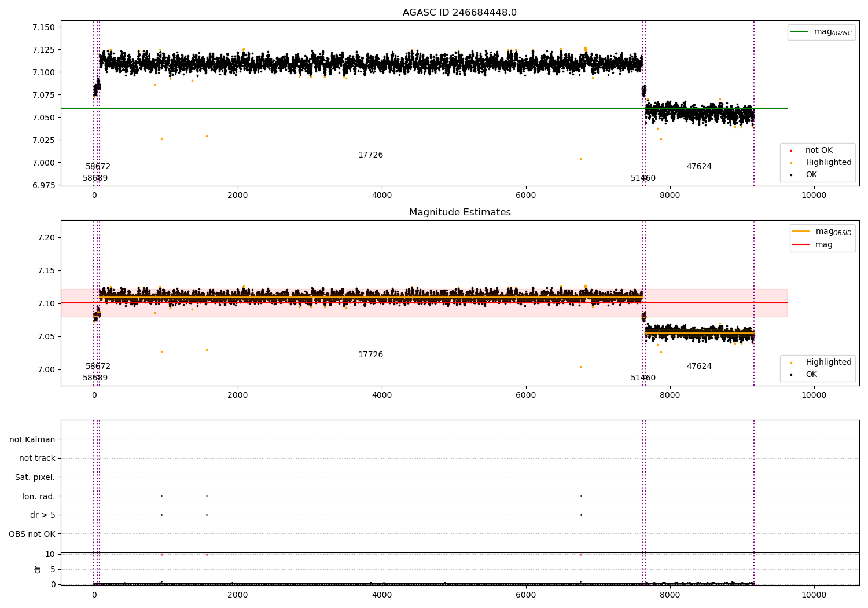Click the "Sat. pixel." row label
The height and width of the screenshot is (608, 868).
[35, 478]
